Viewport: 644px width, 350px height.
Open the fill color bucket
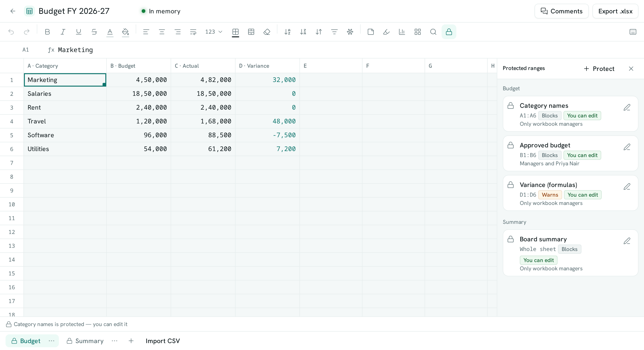click(126, 32)
